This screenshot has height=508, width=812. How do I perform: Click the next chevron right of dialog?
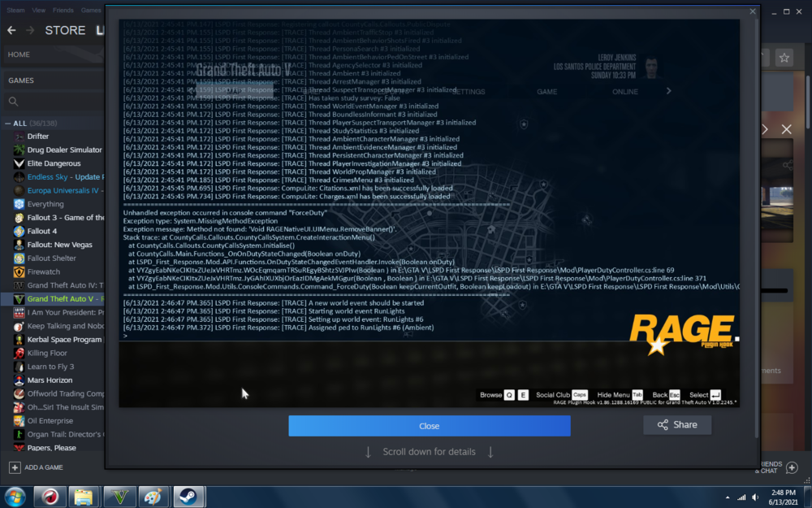(765, 129)
